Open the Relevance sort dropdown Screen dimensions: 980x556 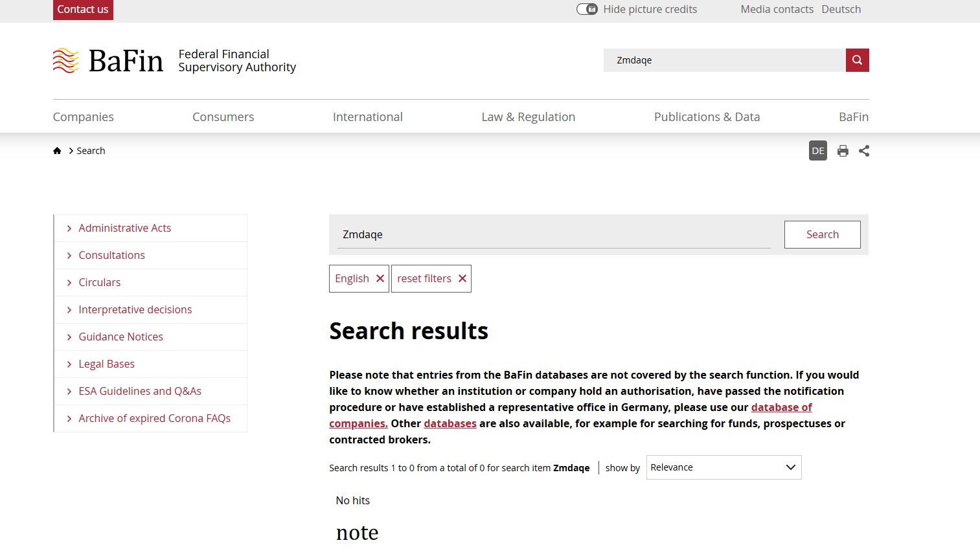pos(724,467)
